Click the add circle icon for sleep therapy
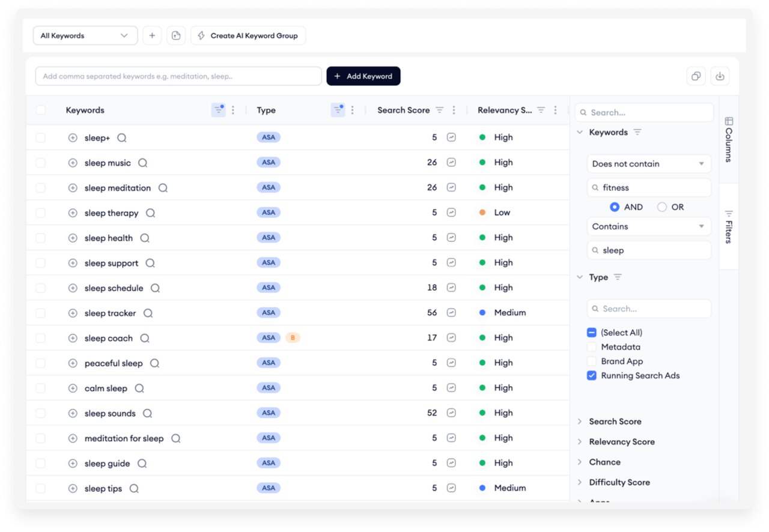The height and width of the screenshot is (532, 769). click(x=73, y=213)
